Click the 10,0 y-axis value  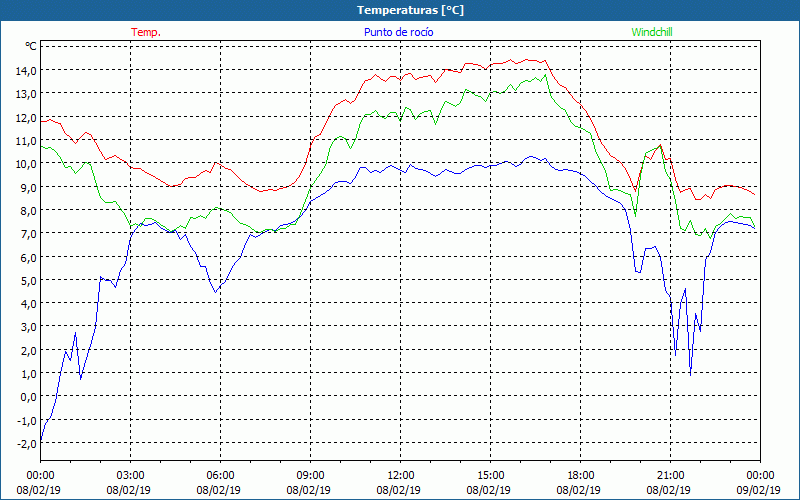[x=26, y=164]
